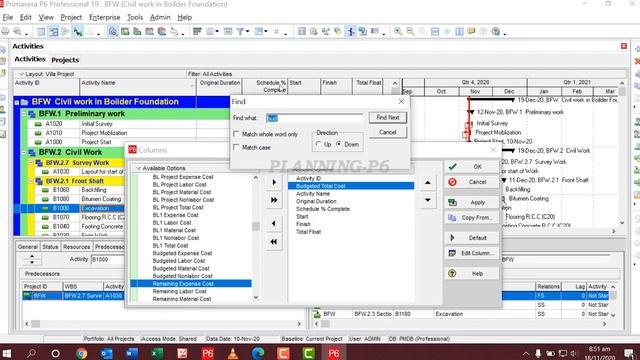The image size is (640, 360).
Task: Open the Filter toolbar dropdown arrow
Action: pos(247,31)
